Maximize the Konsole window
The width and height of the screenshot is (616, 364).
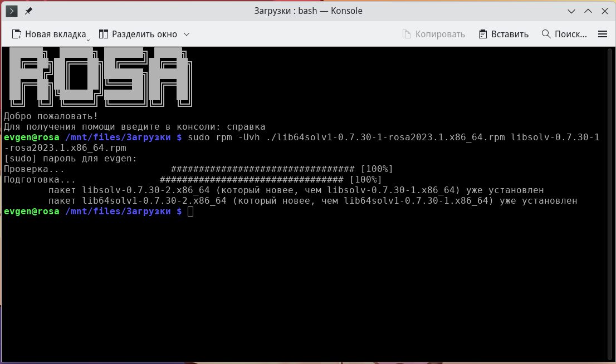[x=588, y=11]
